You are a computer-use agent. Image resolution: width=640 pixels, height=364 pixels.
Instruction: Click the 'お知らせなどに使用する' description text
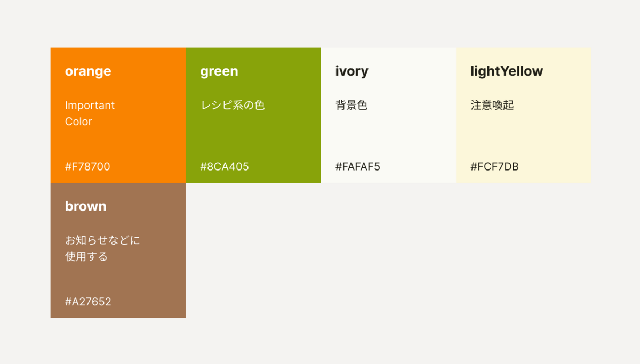click(x=102, y=248)
